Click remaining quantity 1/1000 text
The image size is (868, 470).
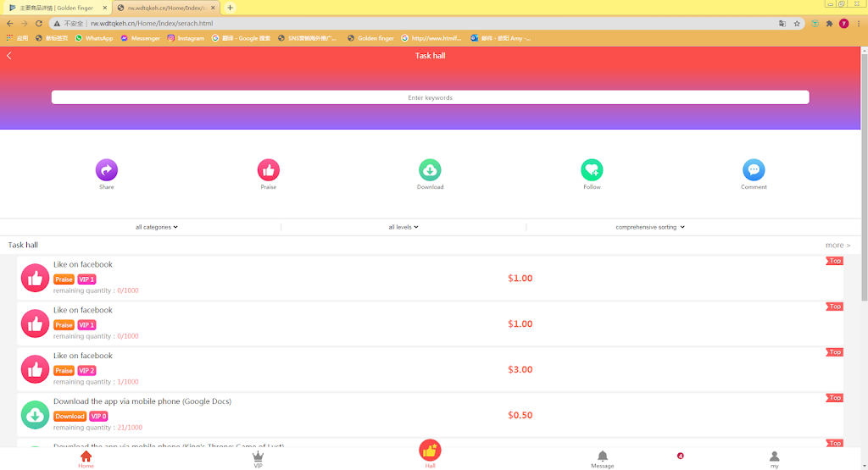[x=96, y=382]
